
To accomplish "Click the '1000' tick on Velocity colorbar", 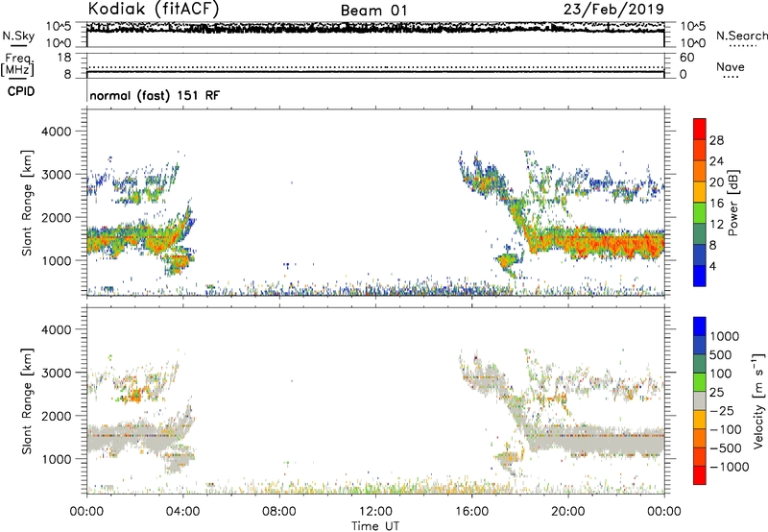I will pos(725,336).
